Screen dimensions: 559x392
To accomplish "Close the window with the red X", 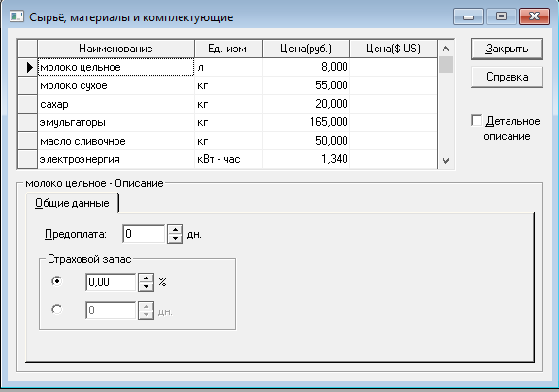I will point(535,16).
